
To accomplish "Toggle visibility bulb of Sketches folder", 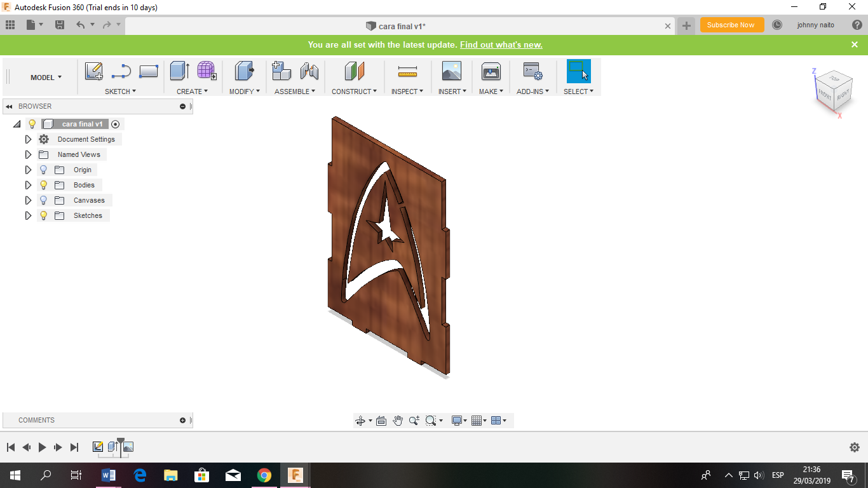I will tap(43, 215).
